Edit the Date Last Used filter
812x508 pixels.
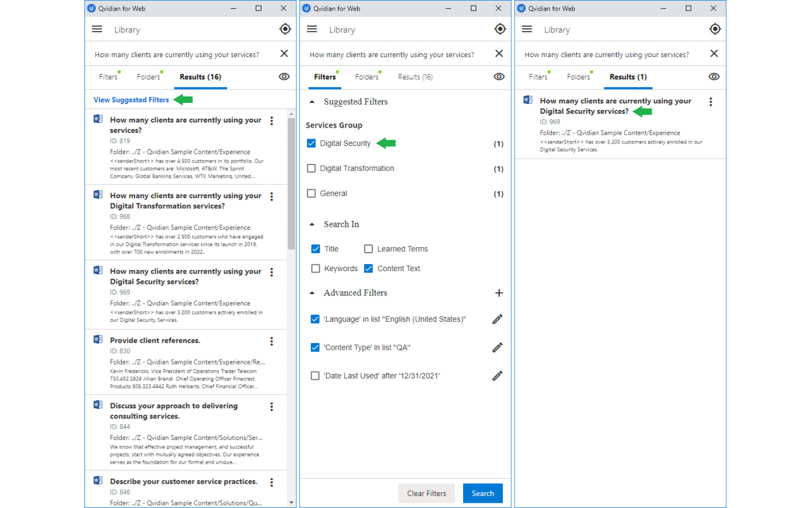[497, 376]
